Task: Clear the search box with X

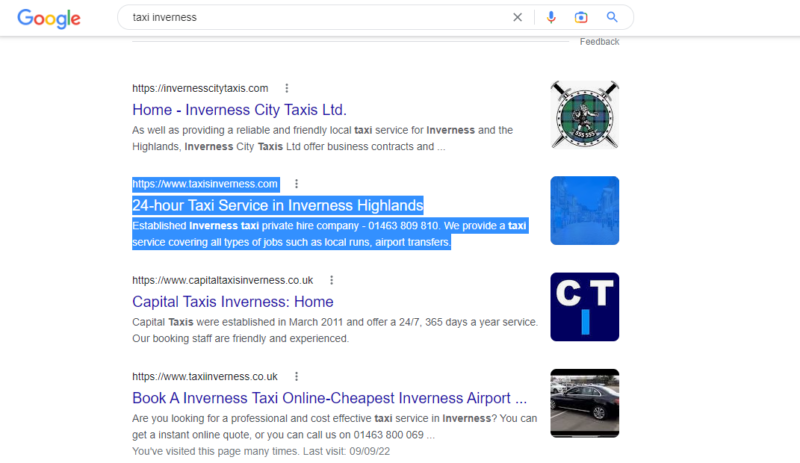Action: coord(517,17)
